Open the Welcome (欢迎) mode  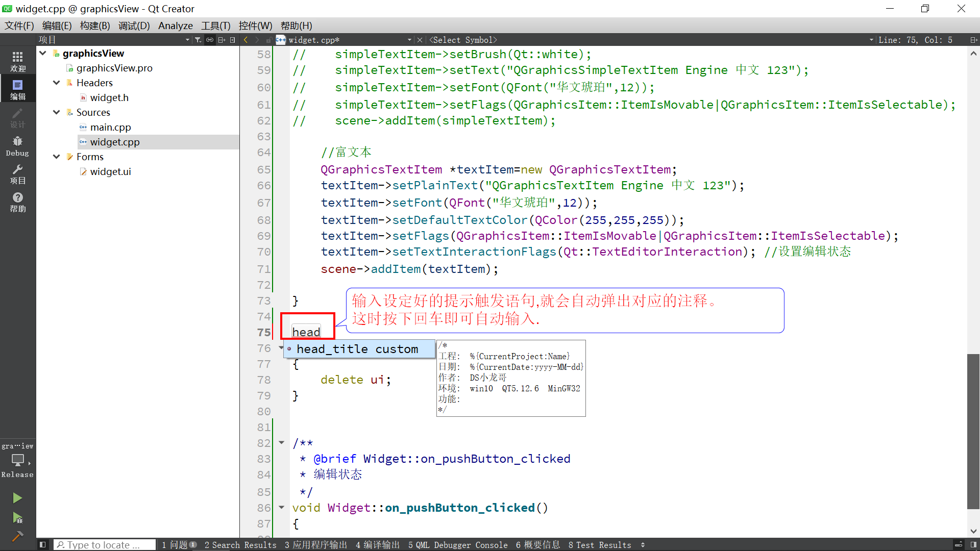click(x=17, y=61)
